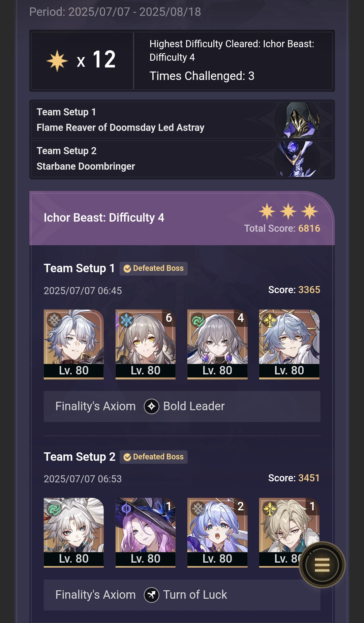This screenshot has width=364, height=623.
Task: Tap the Team Setup 1 Defeated Boss checkmark
Action: (x=127, y=268)
